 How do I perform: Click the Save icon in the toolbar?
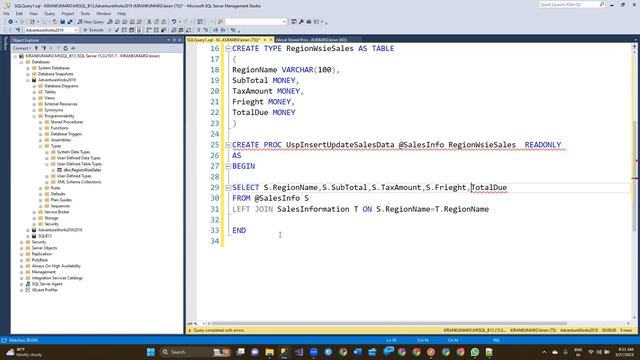point(62,22)
